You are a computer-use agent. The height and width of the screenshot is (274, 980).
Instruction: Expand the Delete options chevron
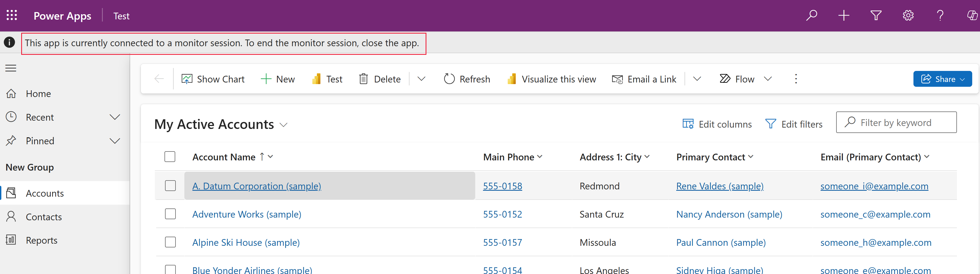tap(421, 79)
